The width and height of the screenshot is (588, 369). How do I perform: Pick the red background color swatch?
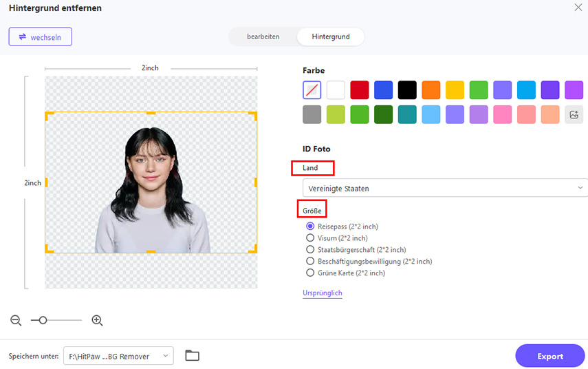click(360, 90)
